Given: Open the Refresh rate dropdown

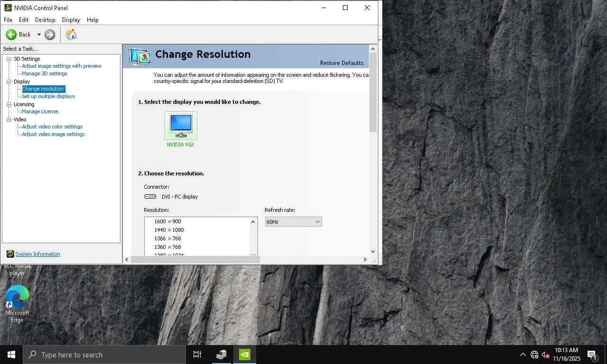Looking at the screenshot, I should [x=293, y=221].
